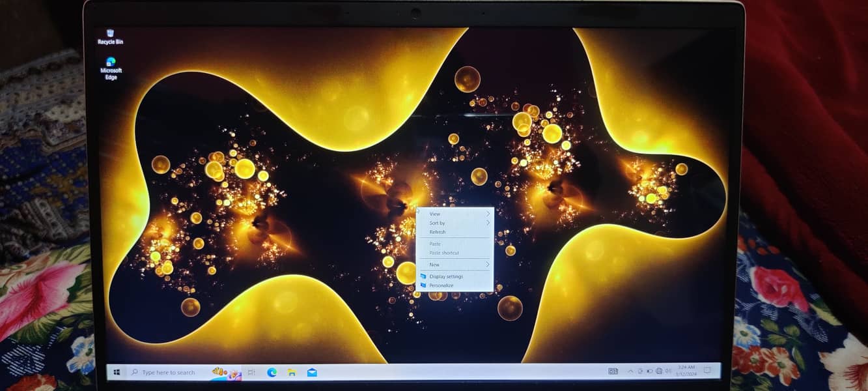Open Personalize from the context menu
Screen dimensions: 868x391
pos(455,285)
